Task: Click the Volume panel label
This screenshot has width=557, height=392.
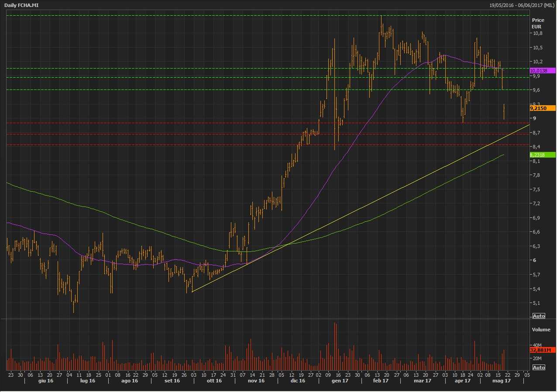Action: tap(540, 330)
